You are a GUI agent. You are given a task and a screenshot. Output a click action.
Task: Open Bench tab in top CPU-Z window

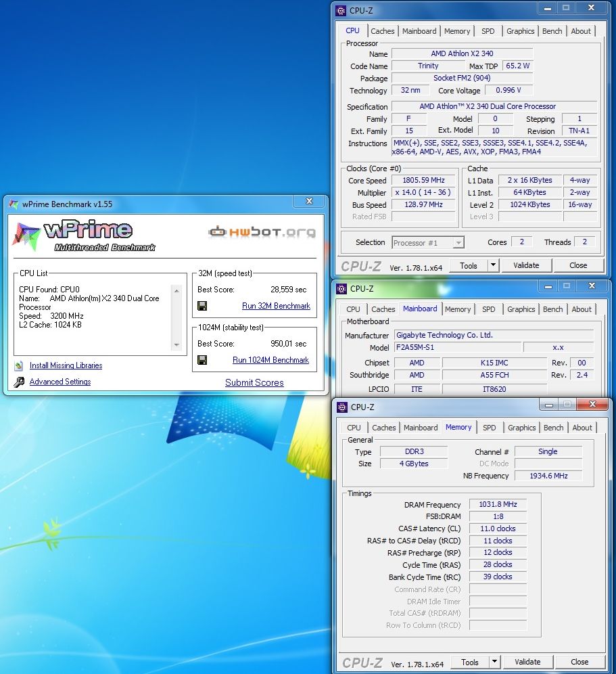[x=552, y=31]
